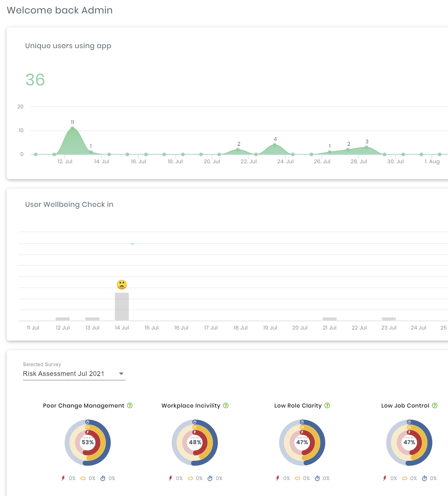Click stopwatch icon under Low Job Control chart
Image resolution: width=448 pixels, height=496 pixels.
coord(425,478)
